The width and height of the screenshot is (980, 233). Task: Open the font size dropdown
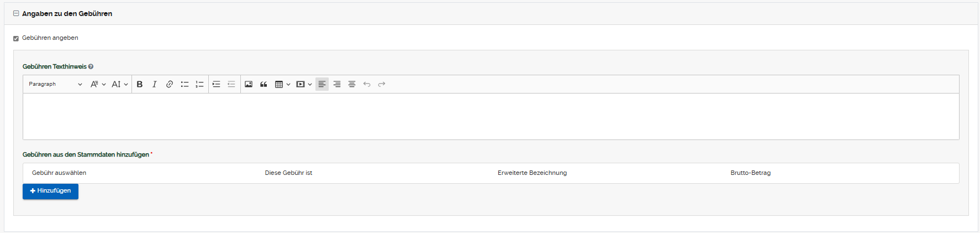(x=119, y=84)
